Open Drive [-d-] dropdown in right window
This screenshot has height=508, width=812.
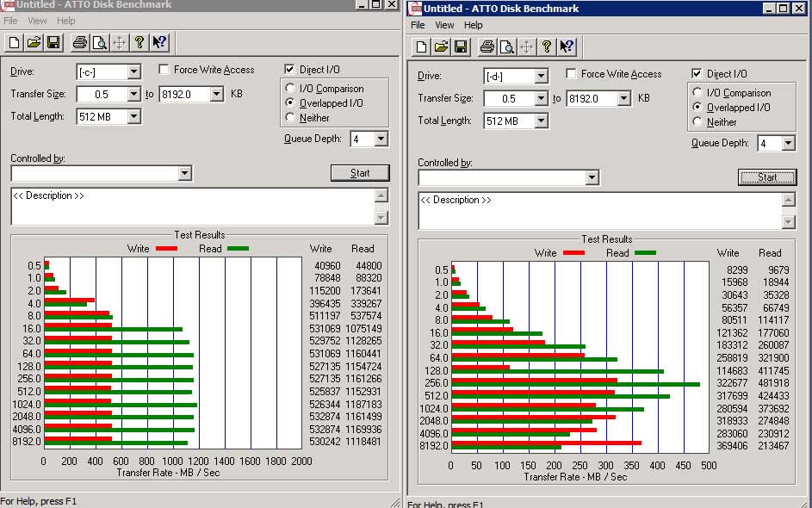click(541, 76)
